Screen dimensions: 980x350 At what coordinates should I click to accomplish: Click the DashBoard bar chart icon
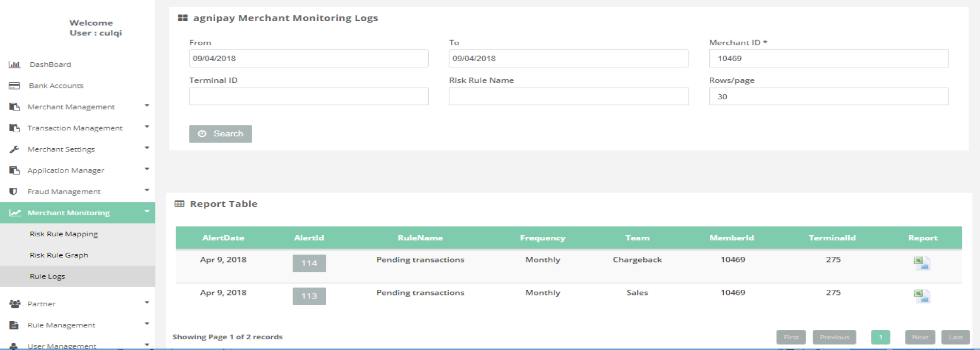coord(14,64)
